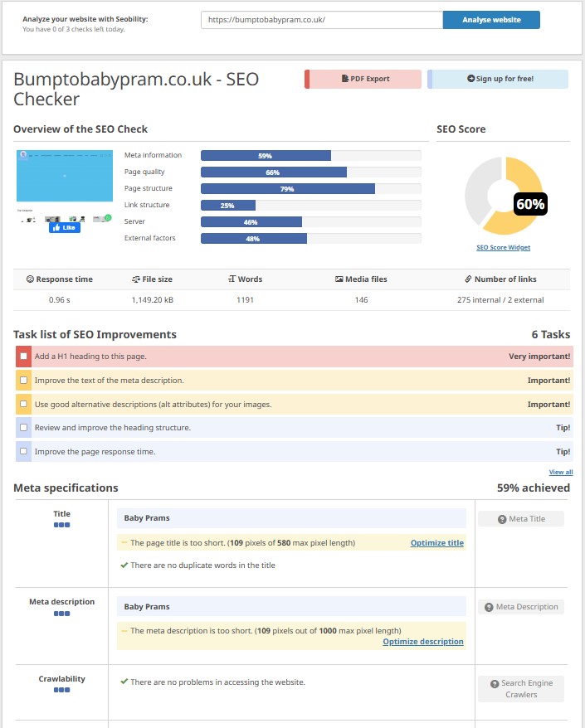
Task: Expand the full task list via View all
Action: [x=560, y=472]
